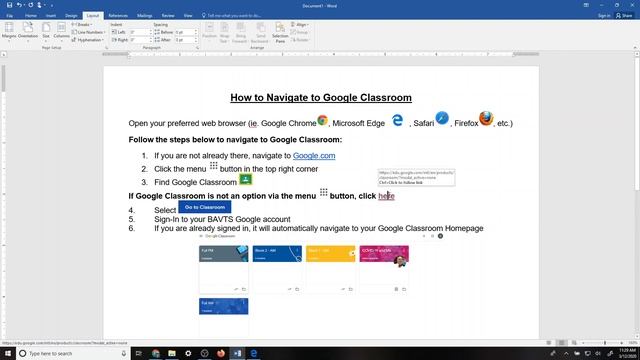Switch to the Design tab
This screenshot has height=360, width=640.
click(x=71, y=16)
